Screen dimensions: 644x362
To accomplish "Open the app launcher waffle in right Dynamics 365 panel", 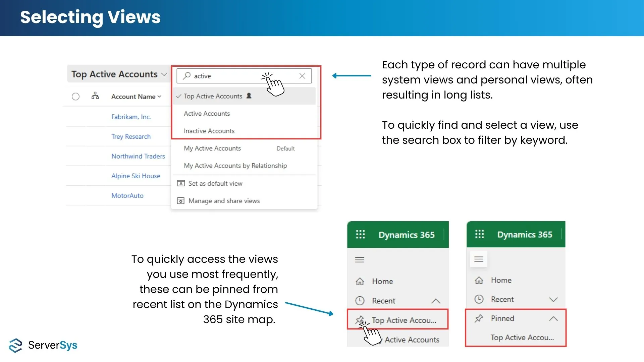I will click(x=480, y=234).
